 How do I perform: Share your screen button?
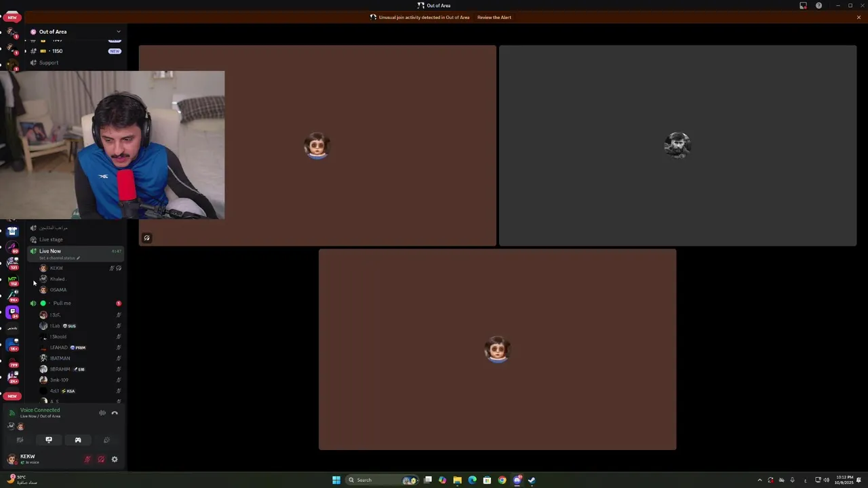tap(49, 440)
